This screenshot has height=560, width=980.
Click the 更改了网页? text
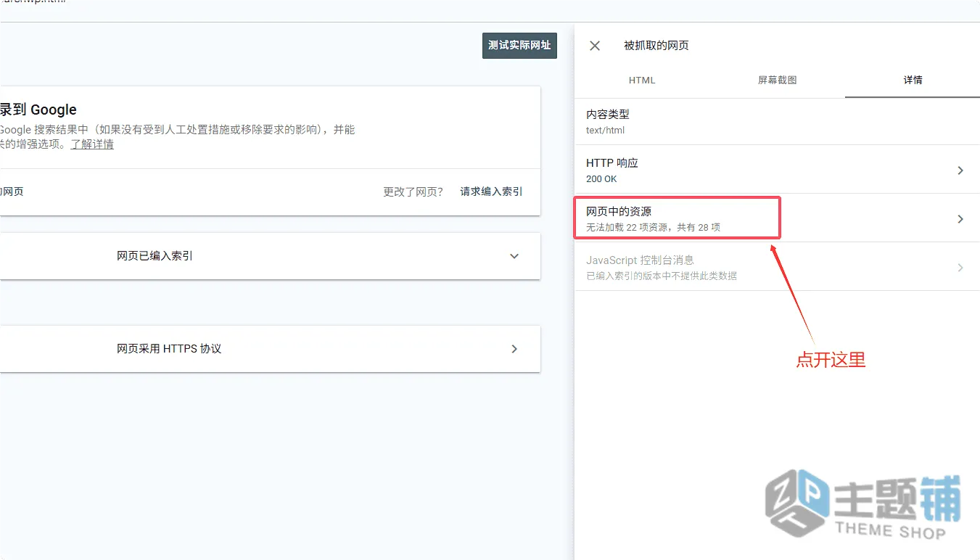point(413,192)
